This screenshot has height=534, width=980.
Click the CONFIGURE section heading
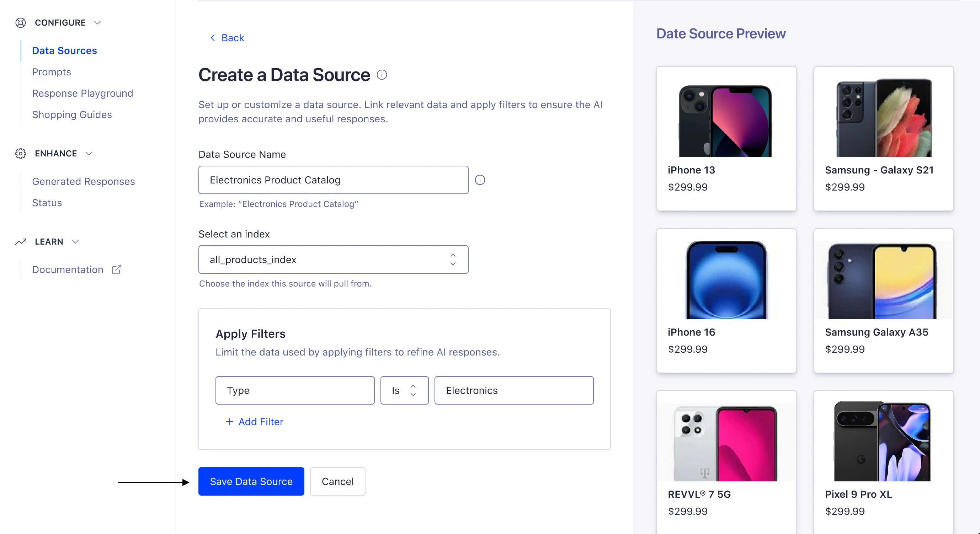[60, 23]
